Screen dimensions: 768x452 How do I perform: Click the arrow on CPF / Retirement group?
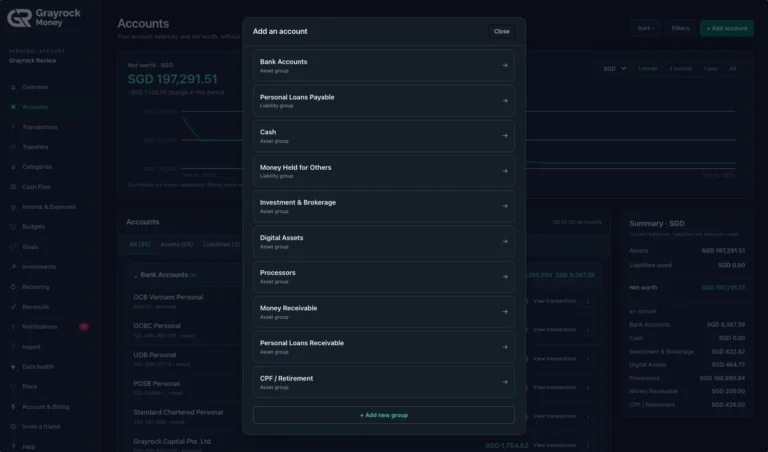coord(505,382)
